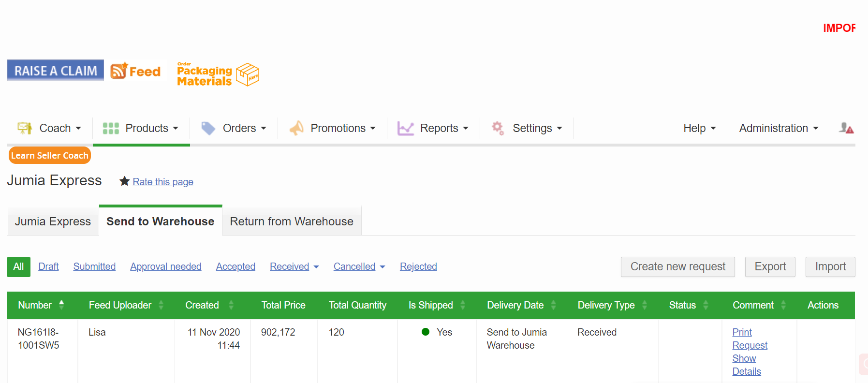The width and height of the screenshot is (868, 383).
Task: Click the Export button
Action: (x=770, y=266)
